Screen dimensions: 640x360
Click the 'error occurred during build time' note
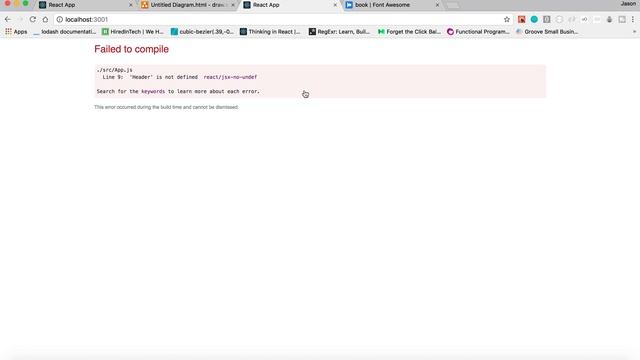click(166, 107)
